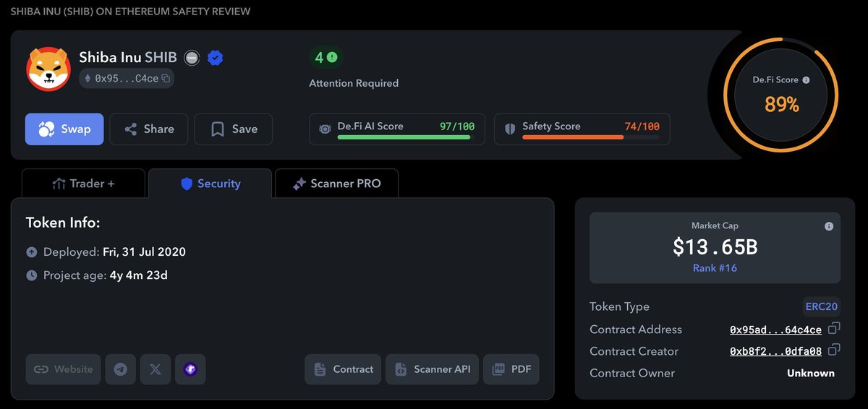Click the Token Info: heading

tap(63, 223)
